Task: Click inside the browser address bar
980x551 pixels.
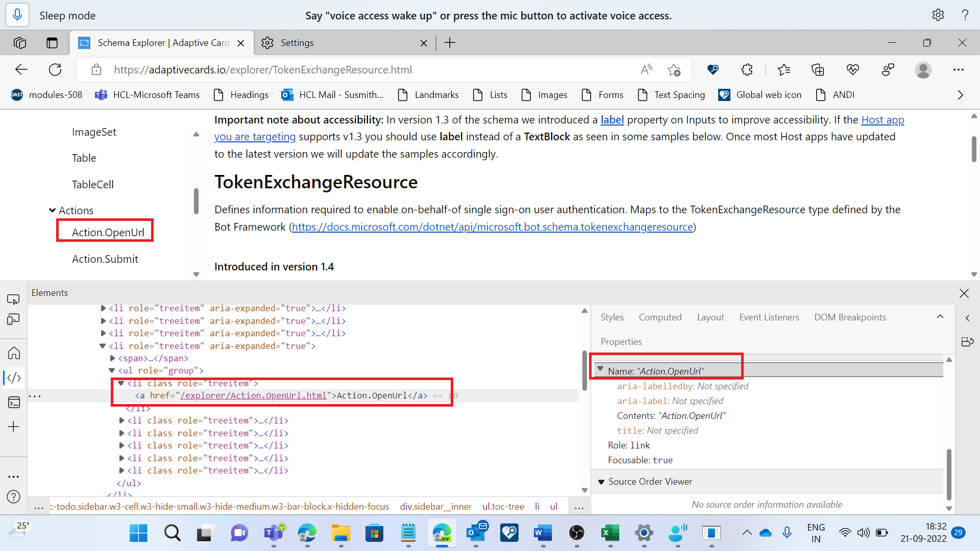Action: (x=357, y=70)
